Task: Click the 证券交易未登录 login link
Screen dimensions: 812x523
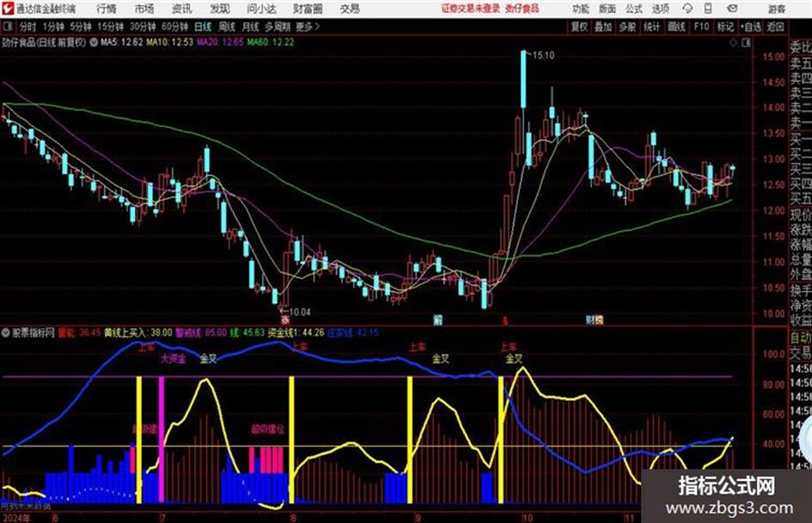Action: tap(471, 9)
